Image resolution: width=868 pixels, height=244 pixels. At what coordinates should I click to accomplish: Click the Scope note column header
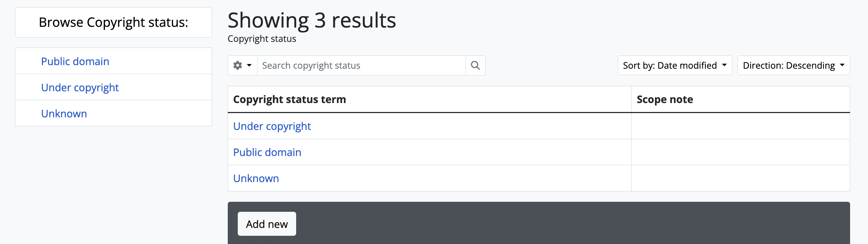pos(665,99)
